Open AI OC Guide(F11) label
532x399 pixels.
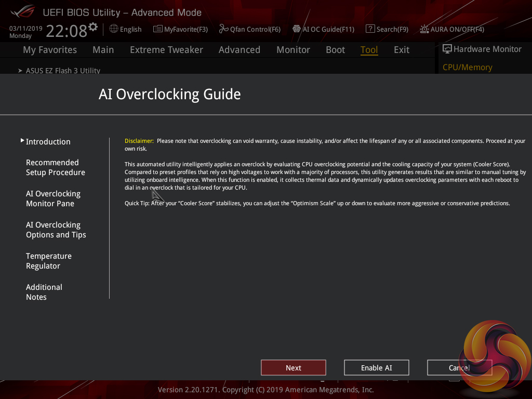point(328,30)
